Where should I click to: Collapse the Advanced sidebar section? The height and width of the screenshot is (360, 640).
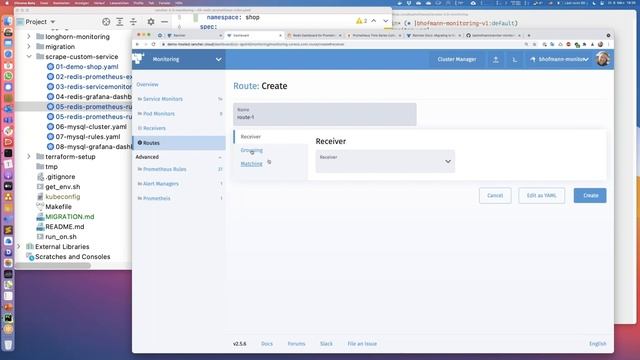point(220,157)
